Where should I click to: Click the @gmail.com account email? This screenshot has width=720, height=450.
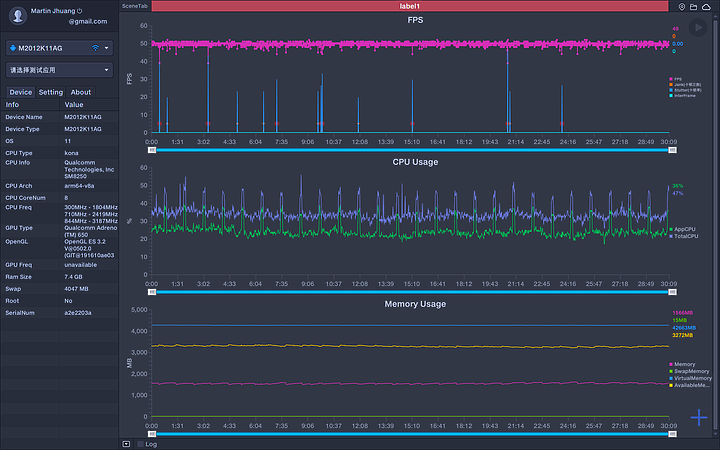coord(88,21)
